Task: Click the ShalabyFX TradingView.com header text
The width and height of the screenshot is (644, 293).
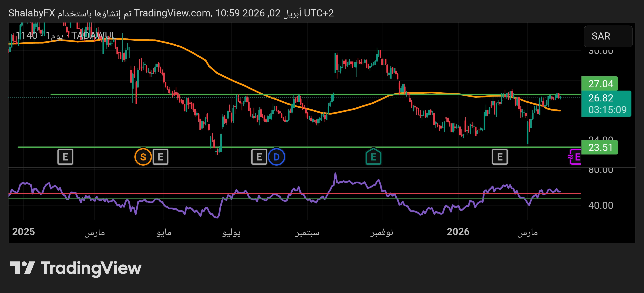Action: tap(171, 13)
